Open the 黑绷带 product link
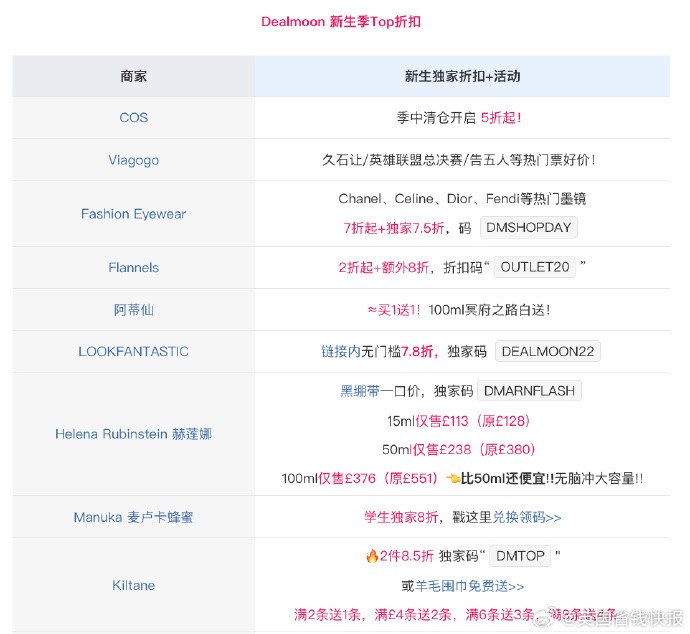Image resolution: width=690 pixels, height=634 pixels. (360, 391)
